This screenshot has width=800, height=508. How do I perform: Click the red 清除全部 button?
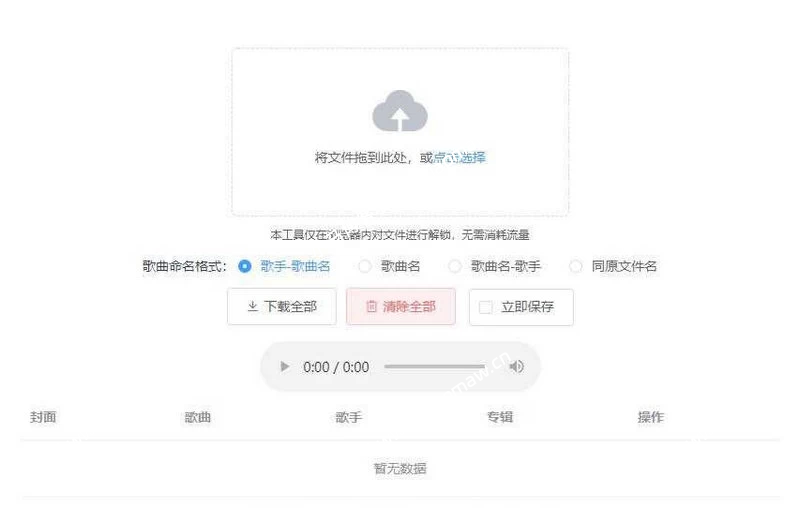401,307
